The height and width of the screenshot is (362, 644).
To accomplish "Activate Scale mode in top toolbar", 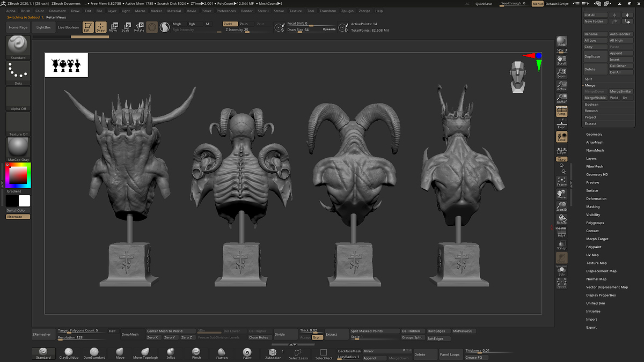I will point(126,27).
